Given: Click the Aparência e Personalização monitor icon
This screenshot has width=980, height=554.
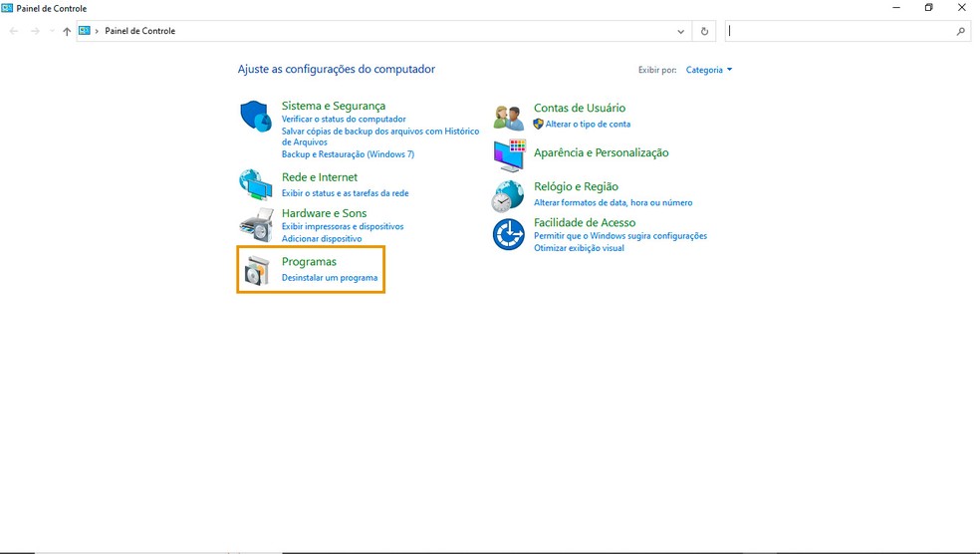Looking at the screenshot, I should pyautogui.click(x=509, y=155).
